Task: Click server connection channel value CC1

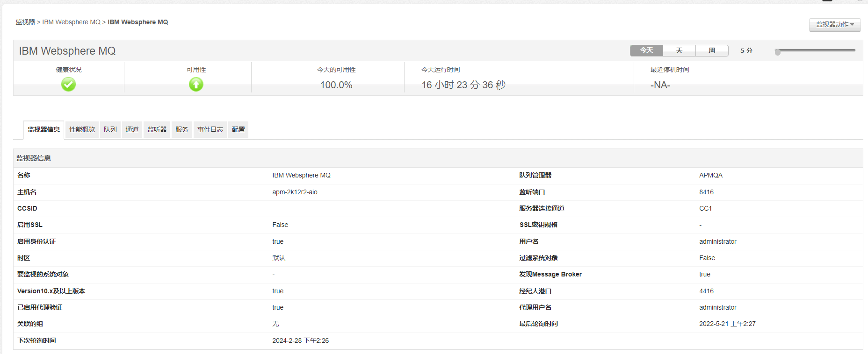Action: click(x=705, y=208)
